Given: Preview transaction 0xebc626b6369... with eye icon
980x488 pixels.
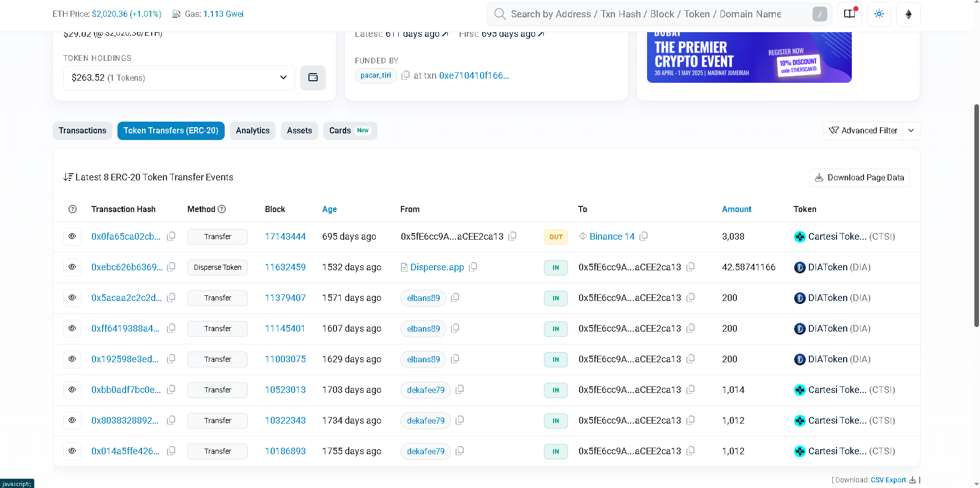Looking at the screenshot, I should [72, 267].
